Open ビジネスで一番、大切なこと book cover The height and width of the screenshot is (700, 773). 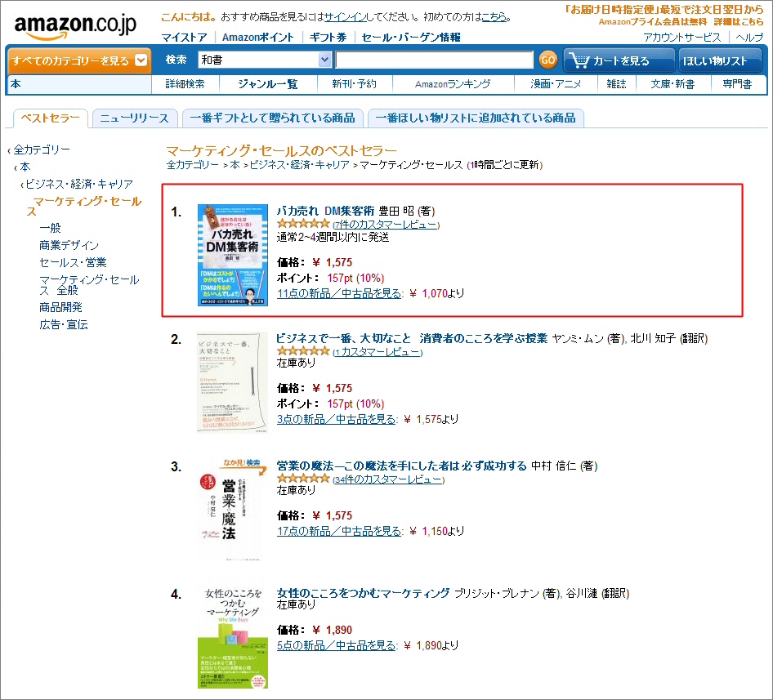pos(232,382)
